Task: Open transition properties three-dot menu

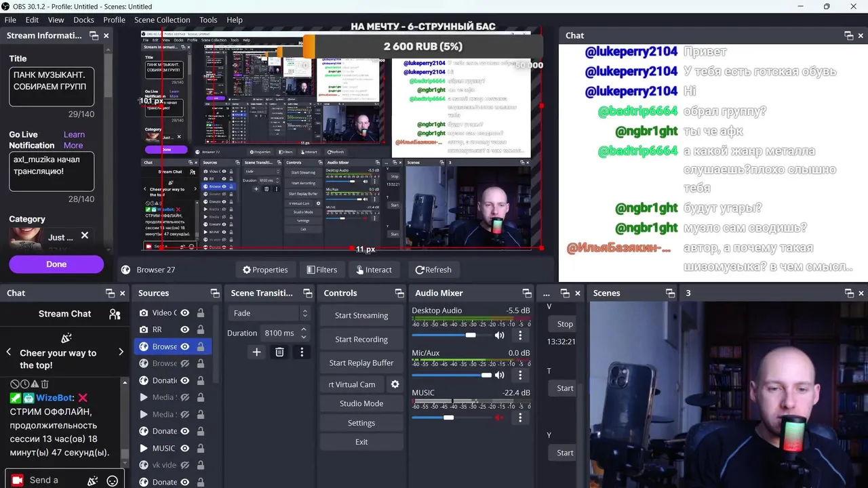Action: click(x=302, y=352)
